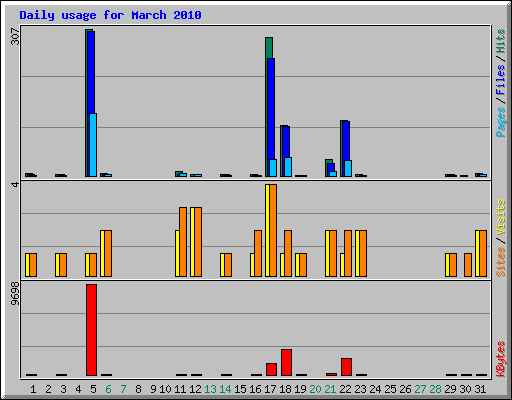Click the dark blue files bar for day 5
The height and width of the screenshot is (400, 512).
click(x=91, y=72)
